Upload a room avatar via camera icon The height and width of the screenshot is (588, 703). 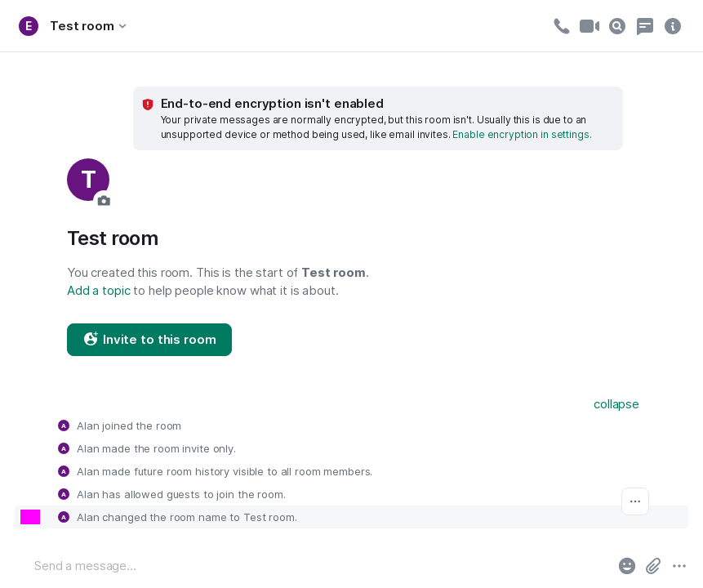104,201
